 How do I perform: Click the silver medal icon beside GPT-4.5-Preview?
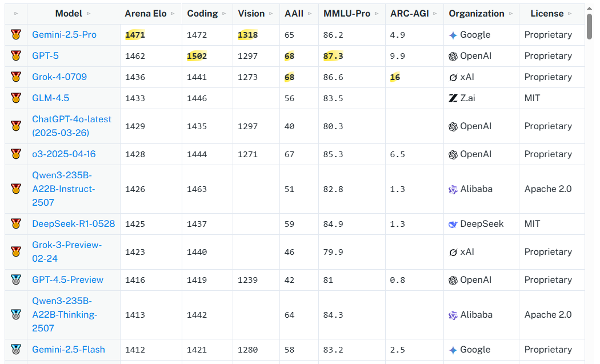click(16, 280)
